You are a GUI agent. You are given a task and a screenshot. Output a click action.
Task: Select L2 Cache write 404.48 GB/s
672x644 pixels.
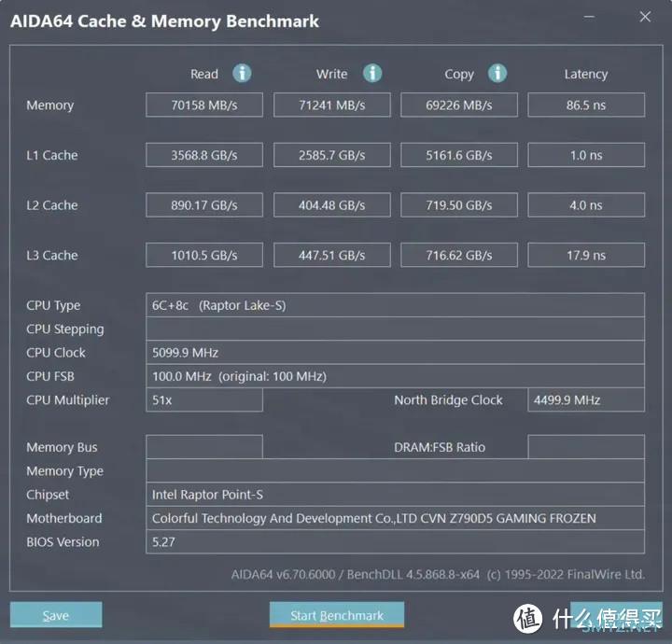(332, 205)
